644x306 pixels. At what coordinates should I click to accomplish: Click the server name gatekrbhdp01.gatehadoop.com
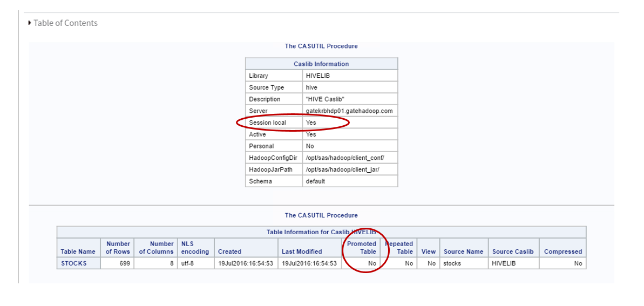point(349,111)
